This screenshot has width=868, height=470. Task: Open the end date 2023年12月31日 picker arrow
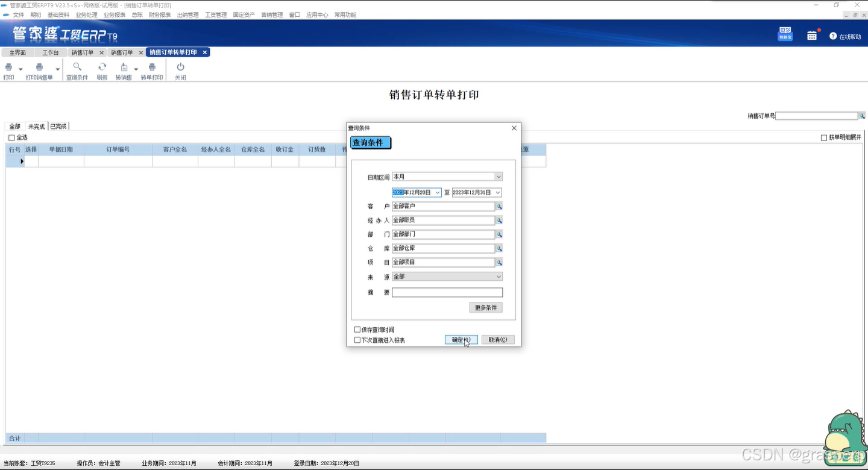(x=498, y=192)
